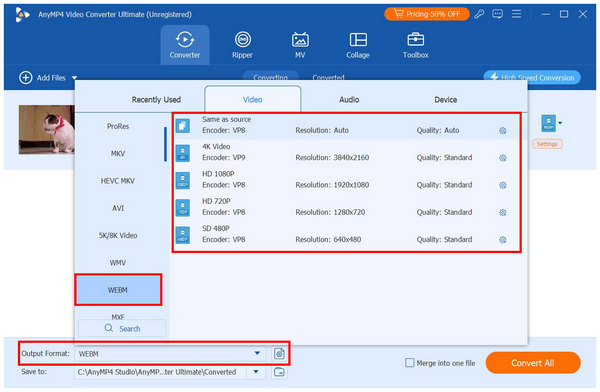
Task: Enable Merge into one file
Action: (x=409, y=363)
